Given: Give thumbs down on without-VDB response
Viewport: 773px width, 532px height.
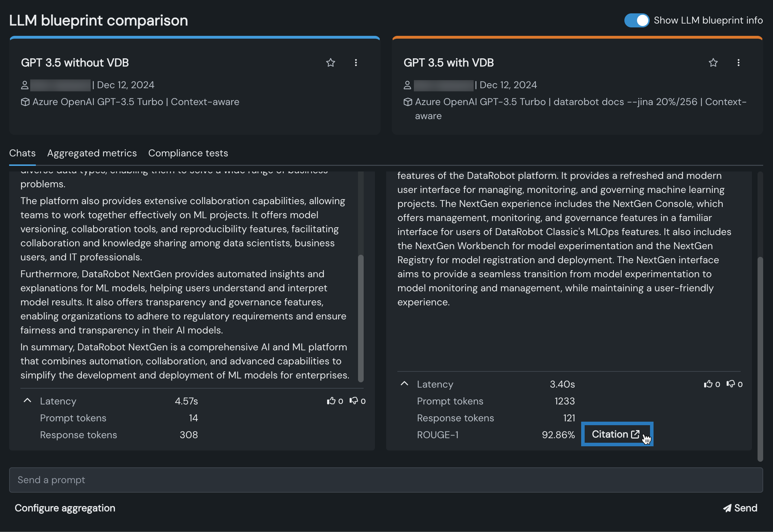Looking at the screenshot, I should 354,401.
